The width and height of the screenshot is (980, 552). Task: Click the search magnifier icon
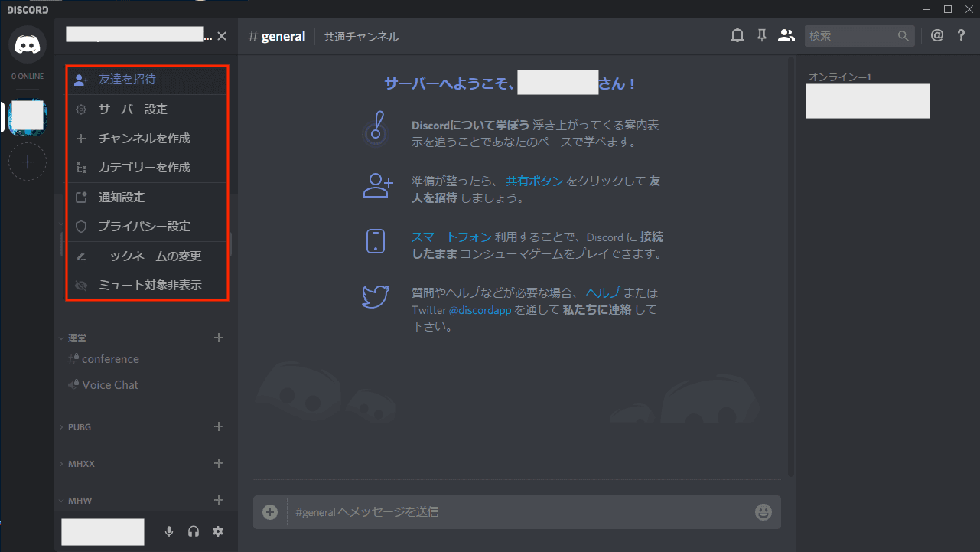(x=903, y=36)
